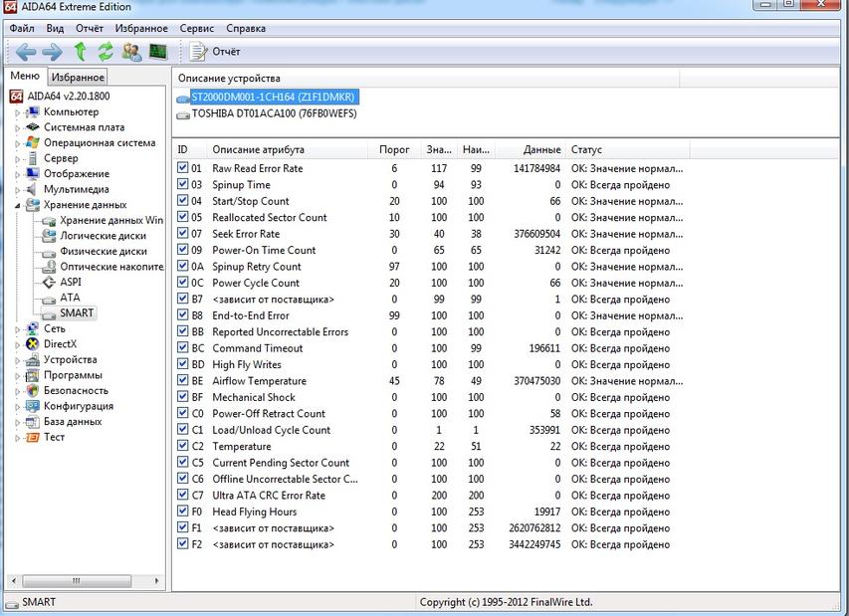The image size is (849, 616).
Task: Expand the Отображение tree node
Action: point(17,175)
